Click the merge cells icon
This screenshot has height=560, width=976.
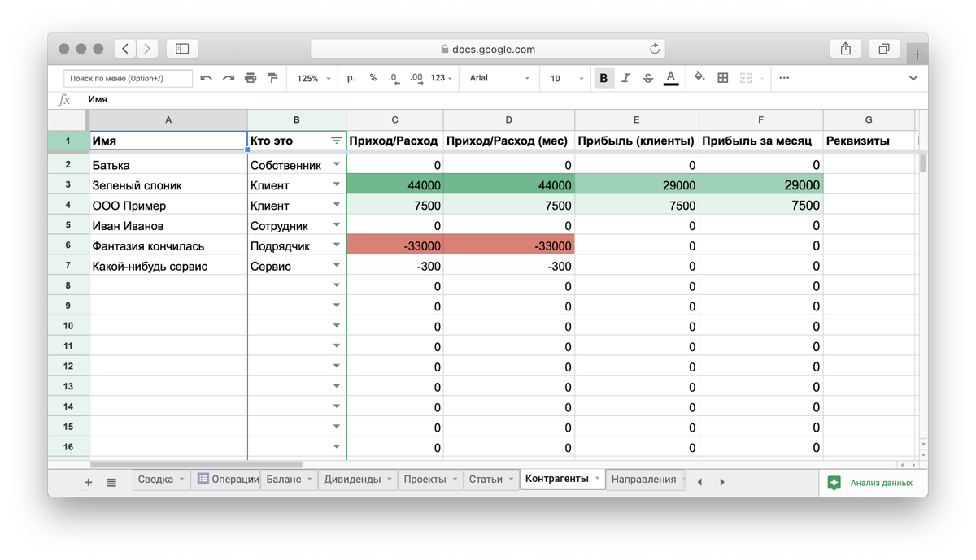click(746, 78)
